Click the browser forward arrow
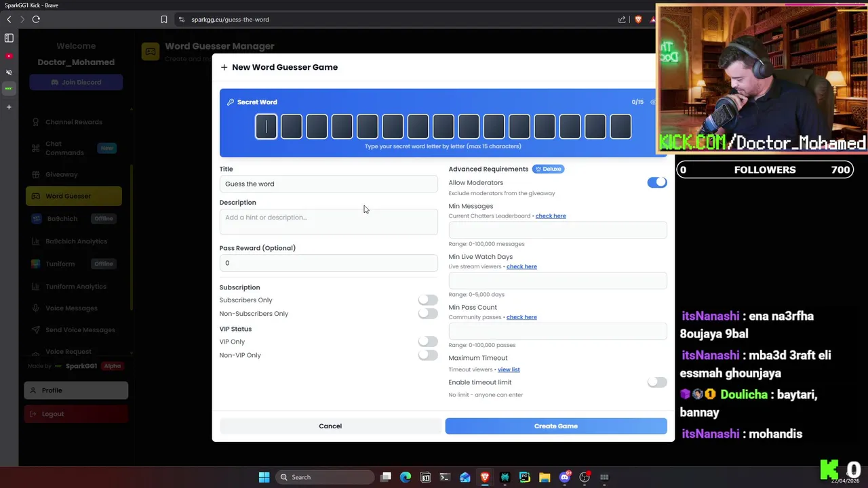This screenshot has width=868, height=488. [x=22, y=20]
